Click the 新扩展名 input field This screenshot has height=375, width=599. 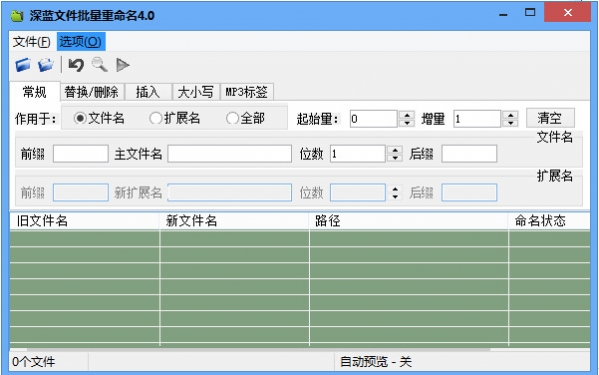230,192
